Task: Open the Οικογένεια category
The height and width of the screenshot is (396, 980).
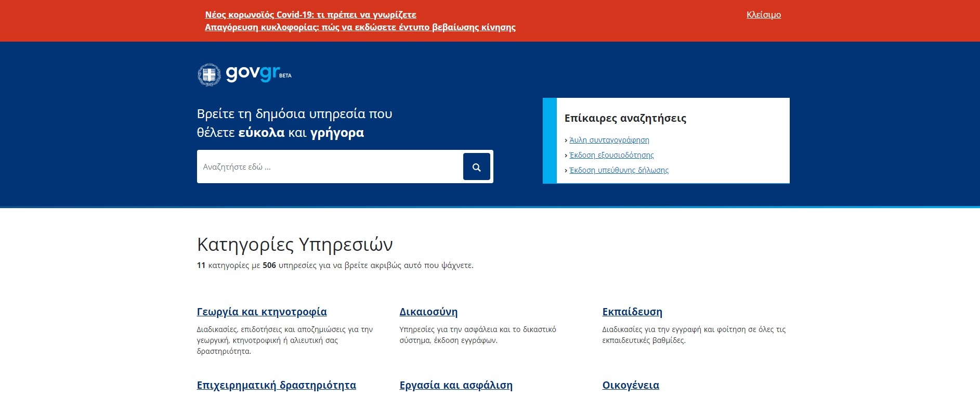Action: point(630,385)
